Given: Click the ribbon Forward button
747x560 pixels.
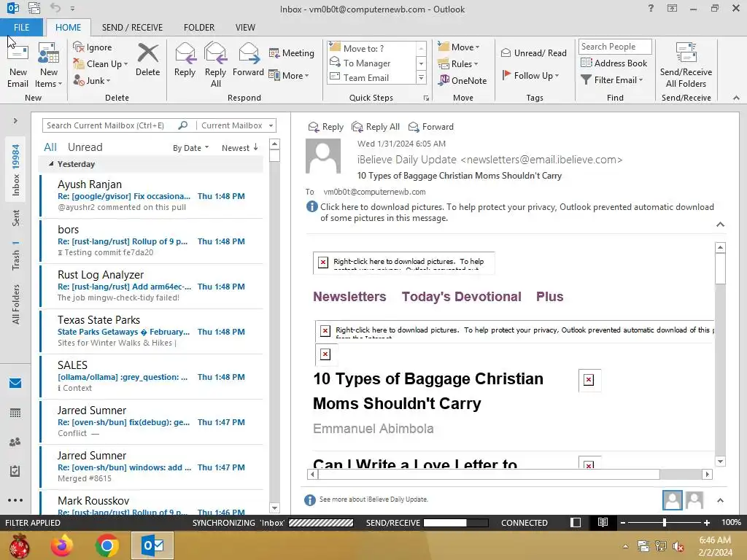Looking at the screenshot, I should 248,60.
